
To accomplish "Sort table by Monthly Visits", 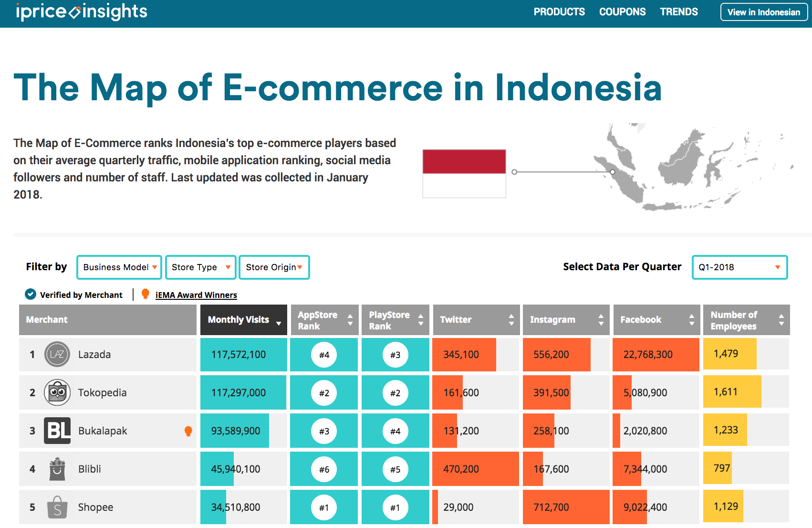I will point(244,320).
